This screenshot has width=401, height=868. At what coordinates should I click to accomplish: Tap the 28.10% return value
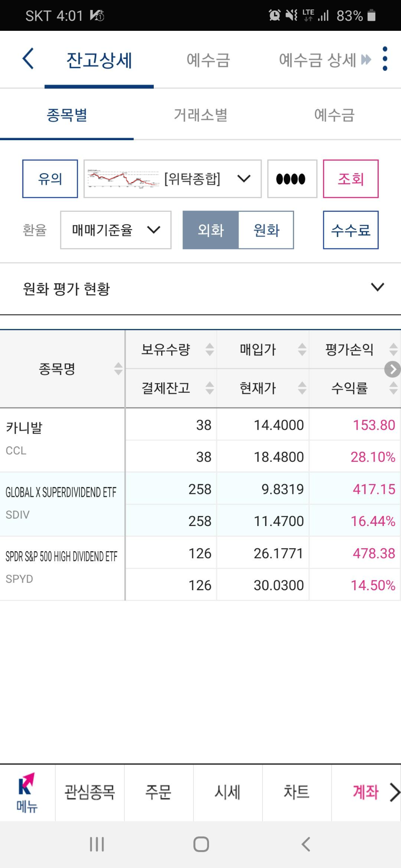(373, 457)
